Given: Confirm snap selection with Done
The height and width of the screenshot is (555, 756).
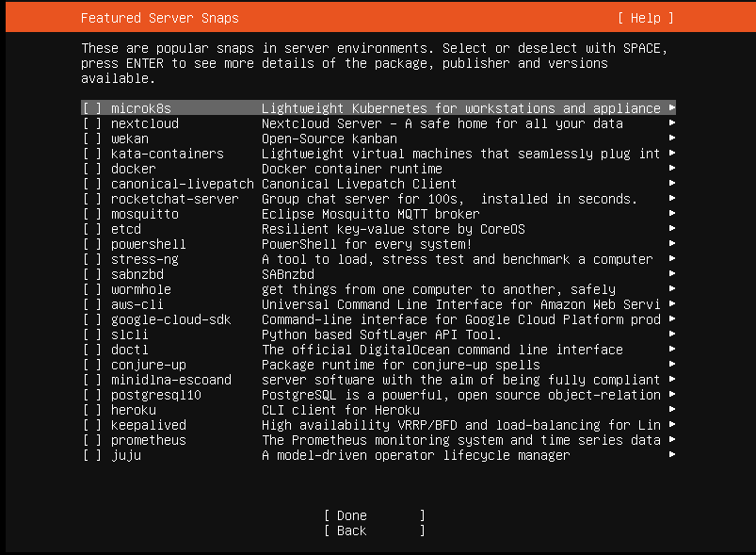Looking at the screenshot, I should pos(375,516).
